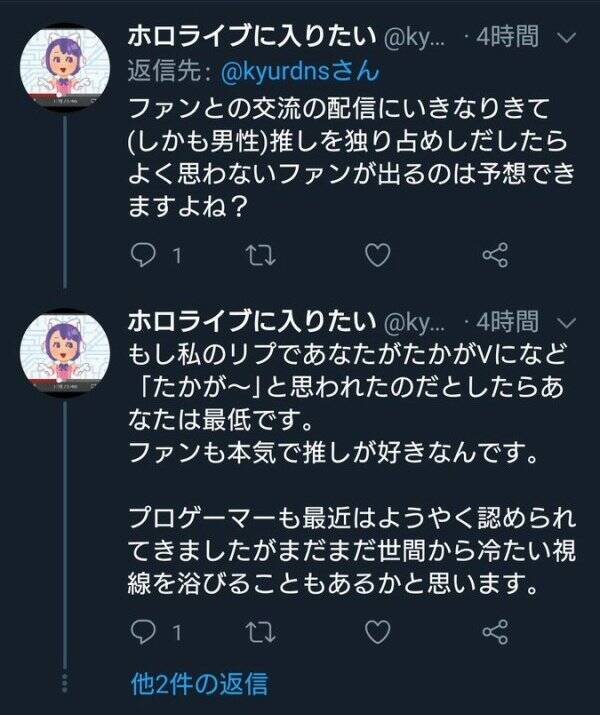Retweet the first tweet
This screenshot has width=600, height=715.
point(260,255)
